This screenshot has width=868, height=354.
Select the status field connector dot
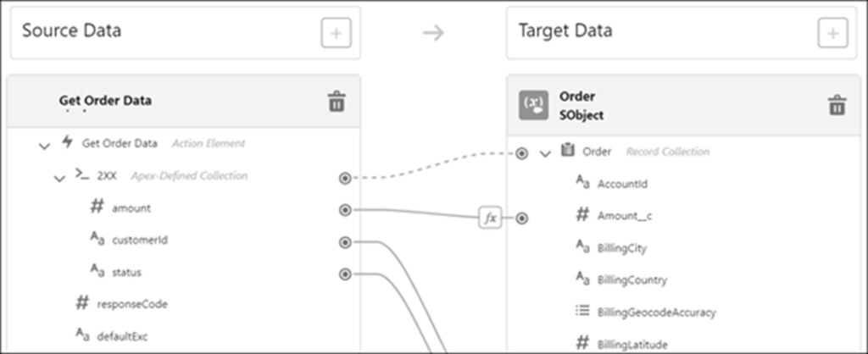pyautogui.click(x=344, y=274)
